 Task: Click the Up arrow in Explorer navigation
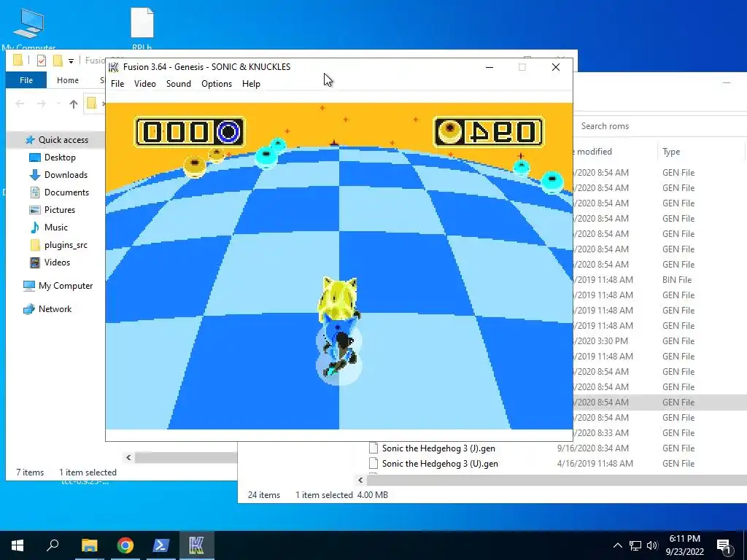(x=74, y=104)
